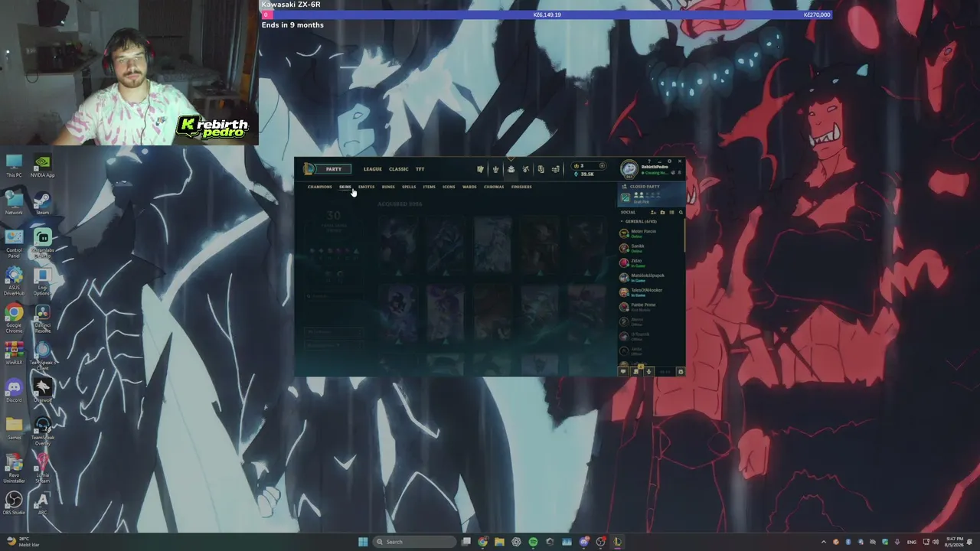Open chat with friend Zidzo

[x=651, y=262]
